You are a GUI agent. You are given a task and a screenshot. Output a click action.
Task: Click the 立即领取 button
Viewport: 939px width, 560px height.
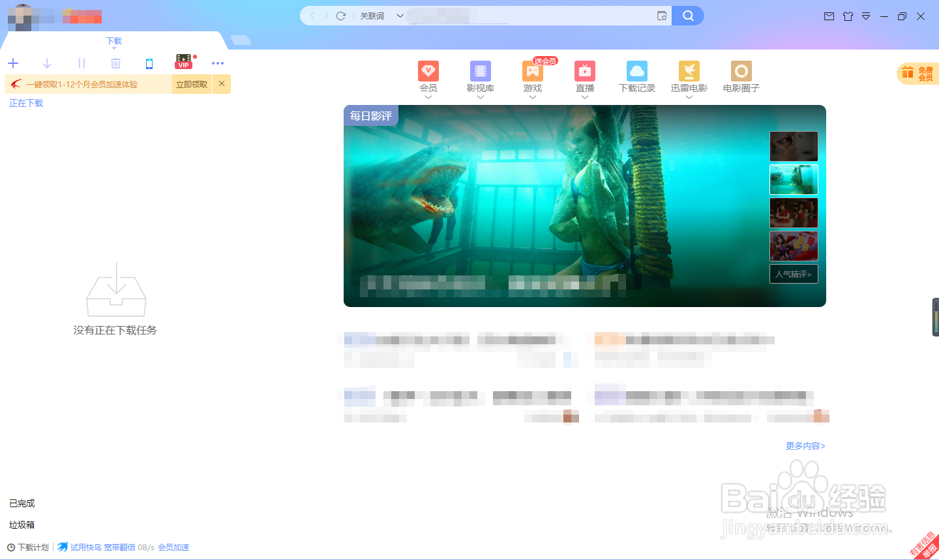pyautogui.click(x=192, y=84)
